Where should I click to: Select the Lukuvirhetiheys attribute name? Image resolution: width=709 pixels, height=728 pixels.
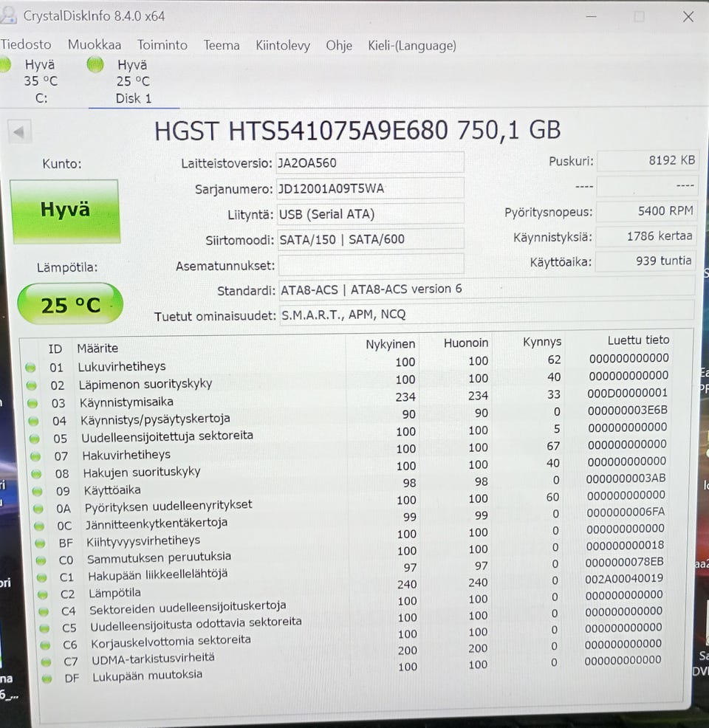[122, 366]
